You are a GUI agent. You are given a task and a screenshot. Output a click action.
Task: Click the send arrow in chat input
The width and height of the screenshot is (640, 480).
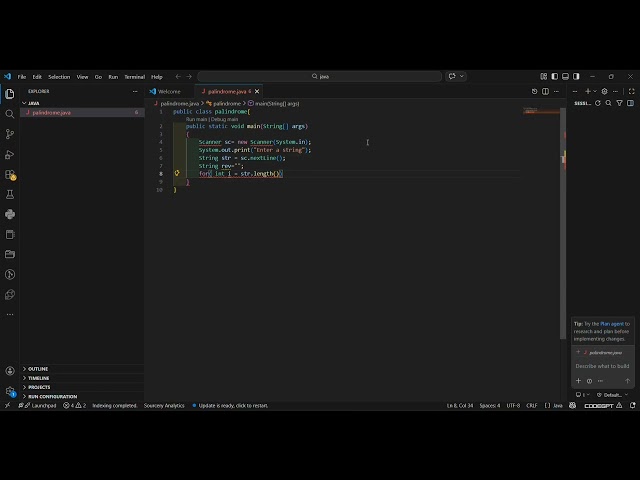click(x=627, y=381)
